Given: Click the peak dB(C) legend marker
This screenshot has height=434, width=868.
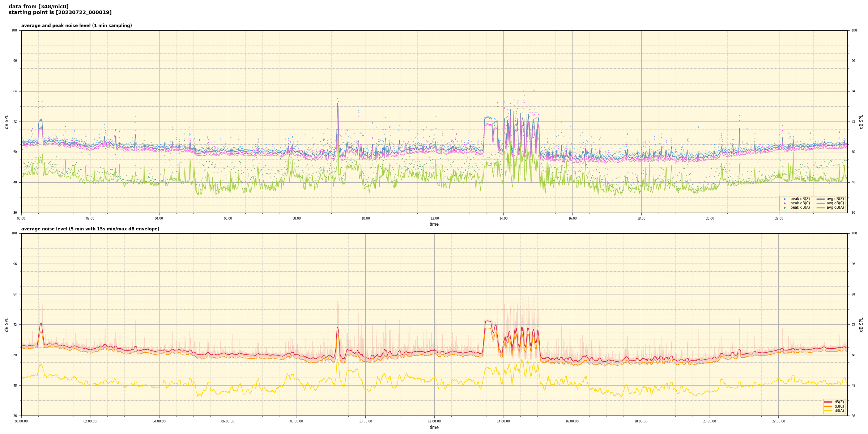Looking at the screenshot, I should point(784,203).
